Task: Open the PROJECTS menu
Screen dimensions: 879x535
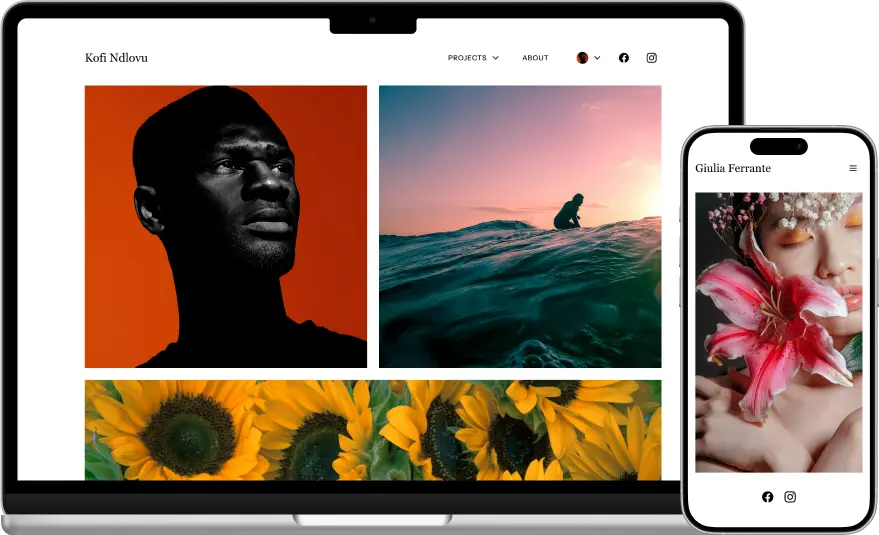Action: pos(467,58)
